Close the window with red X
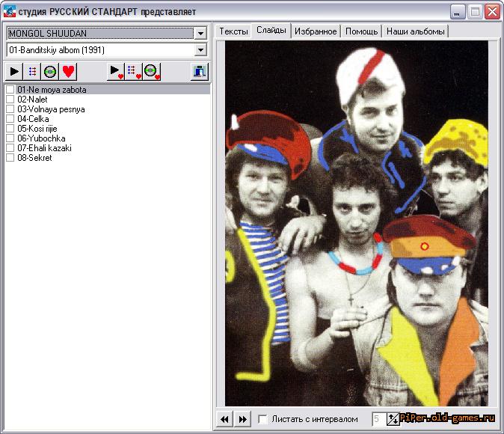Image resolution: width=504 pixels, height=434 pixels. click(x=493, y=12)
